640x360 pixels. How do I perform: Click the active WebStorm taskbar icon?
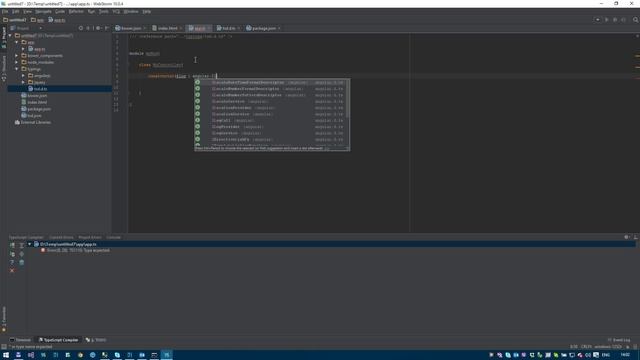click(167, 355)
